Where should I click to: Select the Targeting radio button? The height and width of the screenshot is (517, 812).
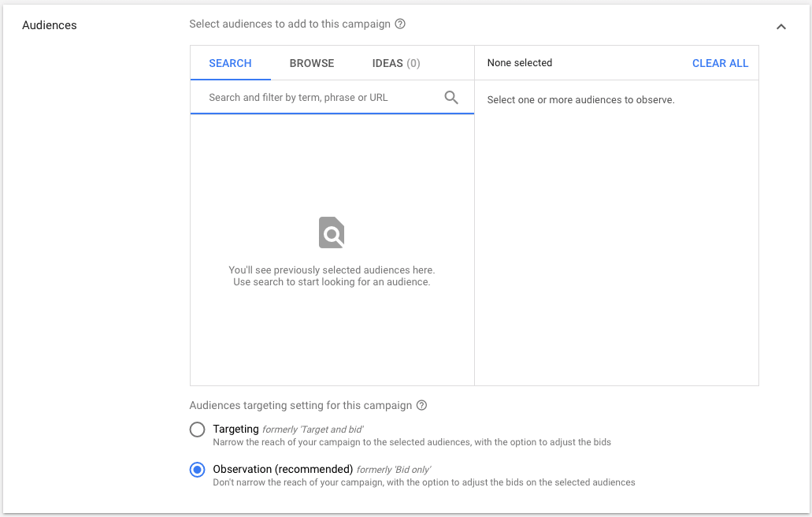click(x=198, y=430)
